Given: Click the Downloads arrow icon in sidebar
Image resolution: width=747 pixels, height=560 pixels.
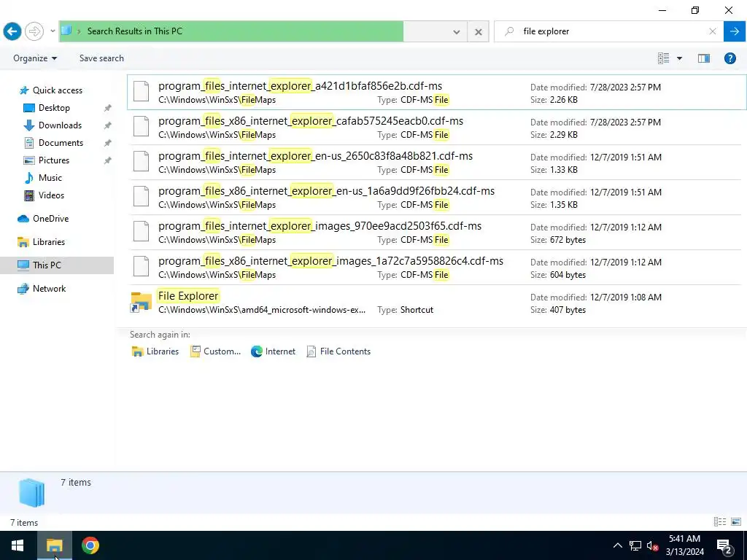Looking at the screenshot, I should (x=29, y=125).
